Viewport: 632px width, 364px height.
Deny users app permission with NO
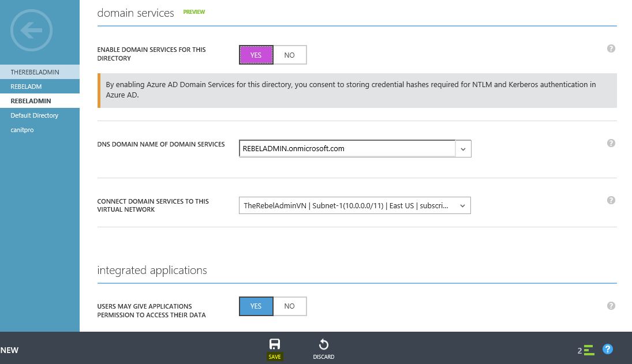tap(289, 306)
